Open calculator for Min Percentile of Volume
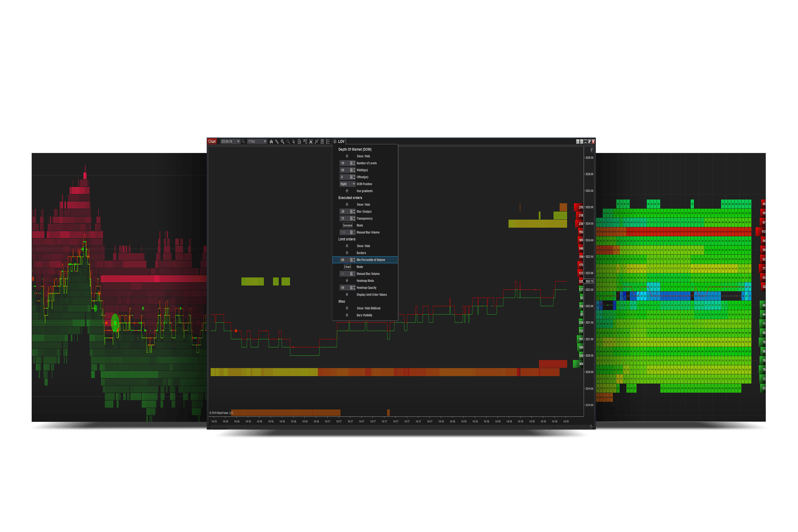 coord(351,260)
